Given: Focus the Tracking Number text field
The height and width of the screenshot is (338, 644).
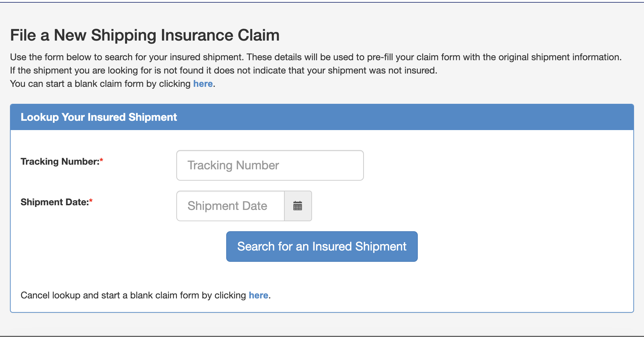Looking at the screenshot, I should click(x=270, y=165).
